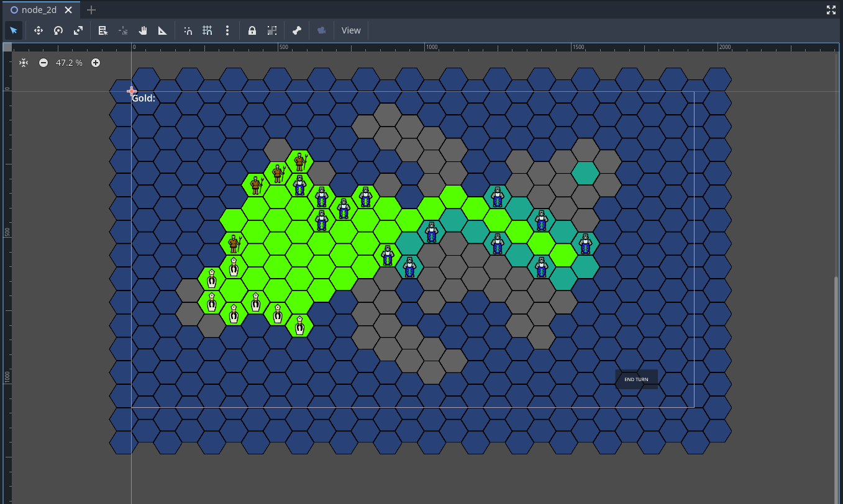The width and height of the screenshot is (843, 504).
Task: Lock the selected node with padlock icon
Action: [252, 30]
